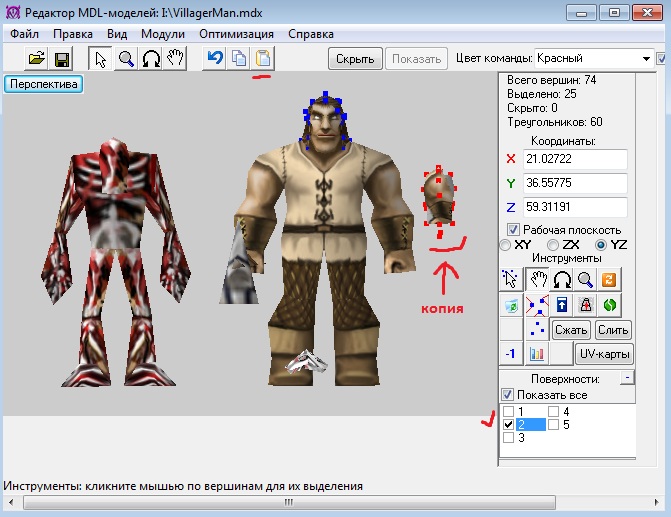This screenshot has width=671, height=517.
Task: Uncheck surface 2 checkbox
Action: click(x=508, y=425)
